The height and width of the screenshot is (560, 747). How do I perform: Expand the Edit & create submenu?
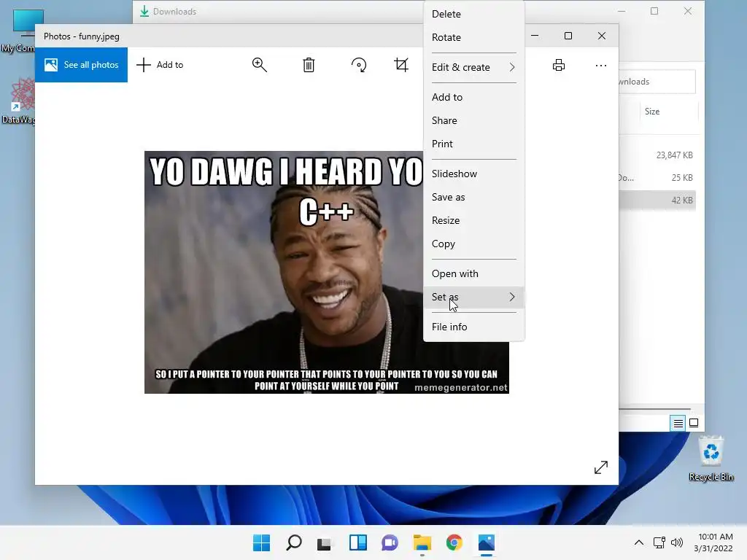coord(473,67)
